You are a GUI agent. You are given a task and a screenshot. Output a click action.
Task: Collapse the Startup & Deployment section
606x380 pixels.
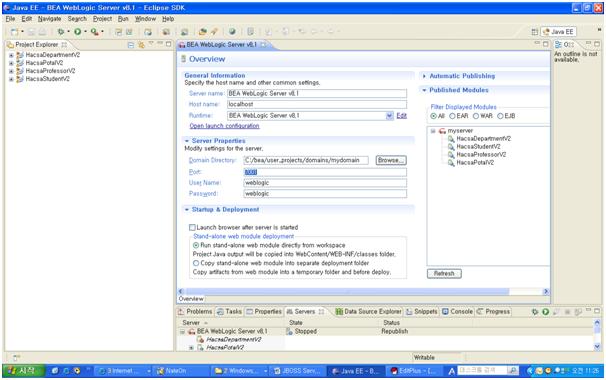(x=187, y=210)
